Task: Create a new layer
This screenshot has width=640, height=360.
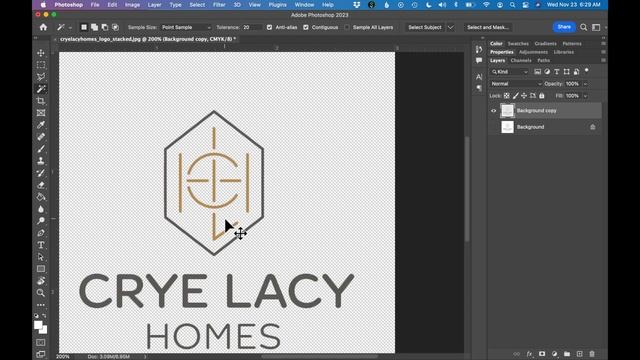Action: 579,354
